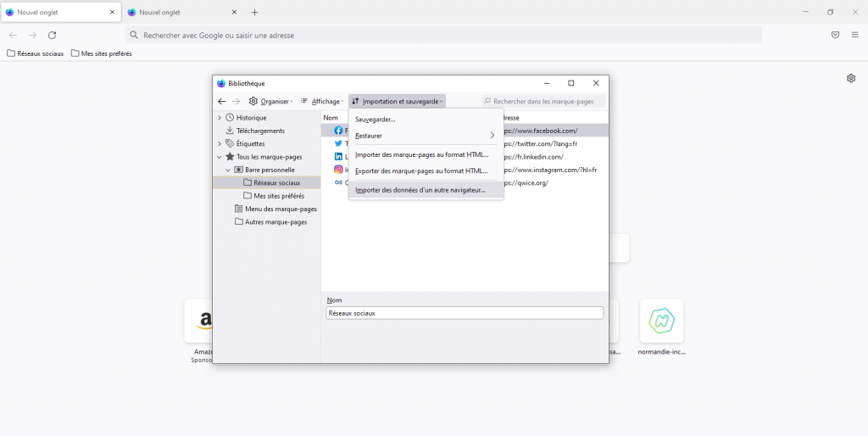Screen dimensions: 868x436
Task: Click the Pocket save icon in toolbar
Action: (x=835, y=35)
